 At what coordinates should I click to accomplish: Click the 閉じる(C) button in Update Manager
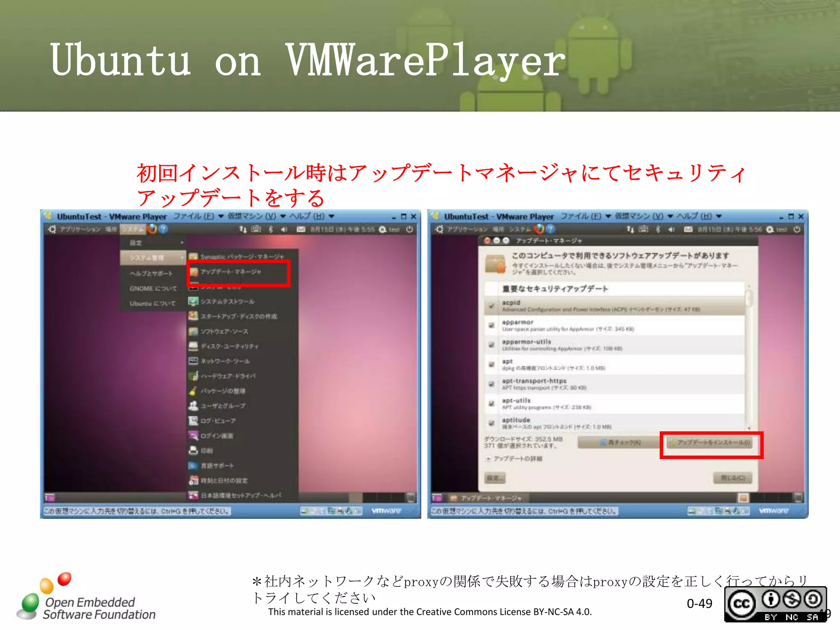(733, 478)
